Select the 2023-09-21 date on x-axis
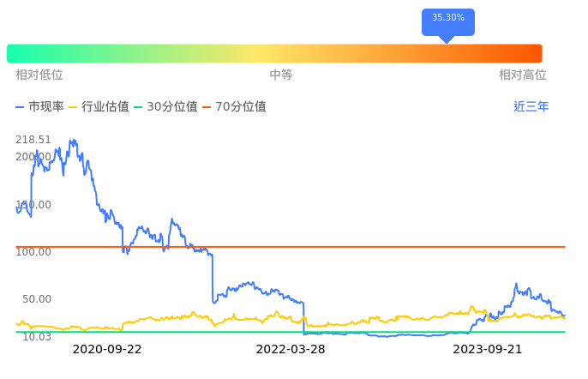This screenshot has height=379, width=588. (x=487, y=349)
